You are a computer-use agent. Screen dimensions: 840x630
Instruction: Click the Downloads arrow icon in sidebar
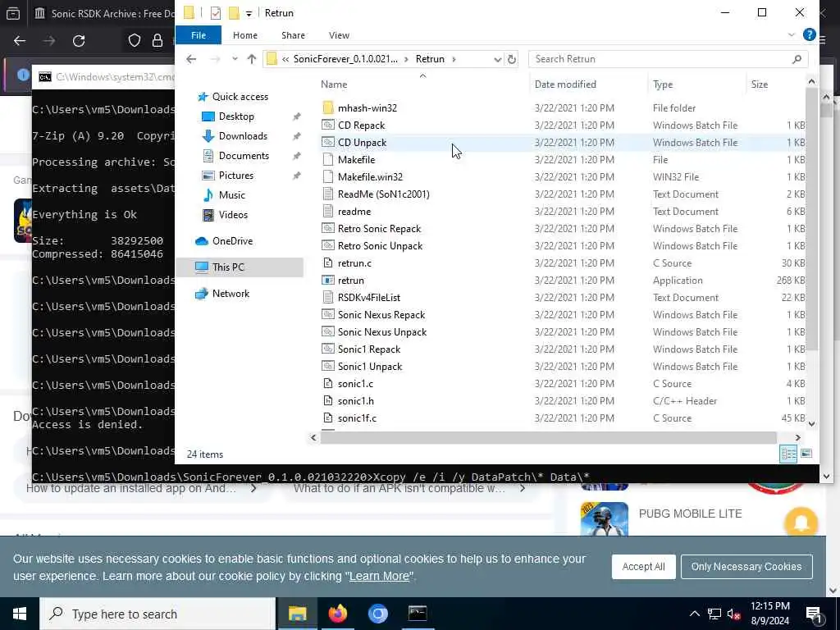click(208, 136)
